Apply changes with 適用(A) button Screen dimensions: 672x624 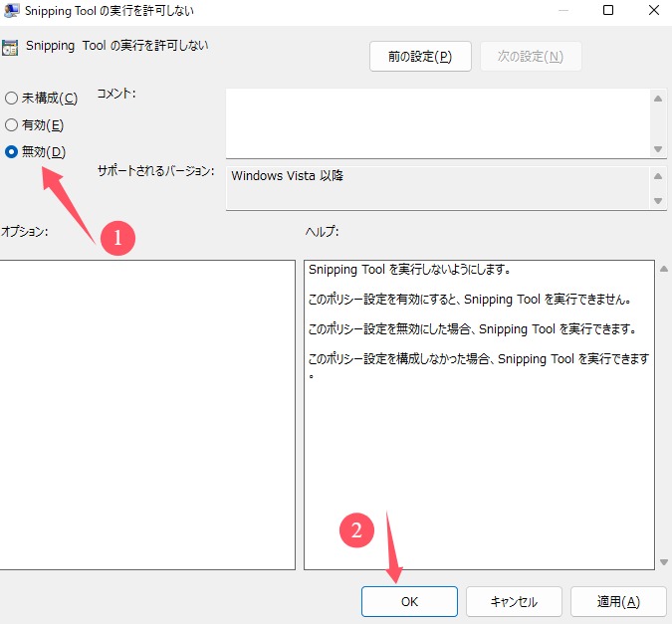coord(618,601)
